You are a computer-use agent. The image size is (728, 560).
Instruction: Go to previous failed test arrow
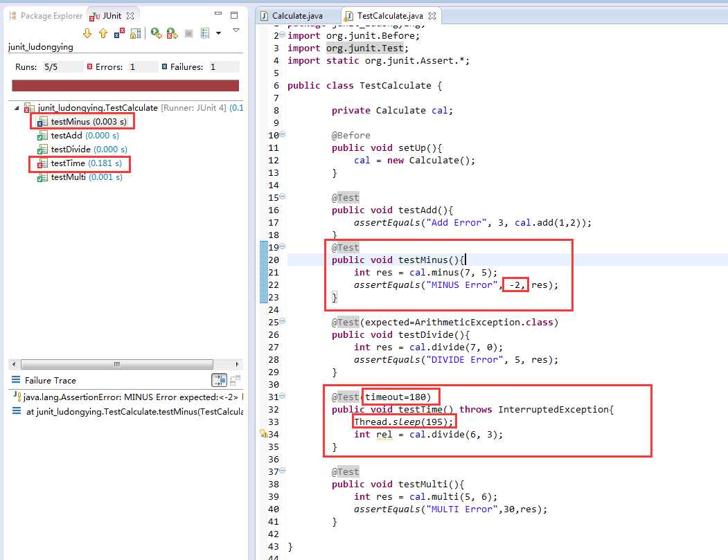coord(103,33)
